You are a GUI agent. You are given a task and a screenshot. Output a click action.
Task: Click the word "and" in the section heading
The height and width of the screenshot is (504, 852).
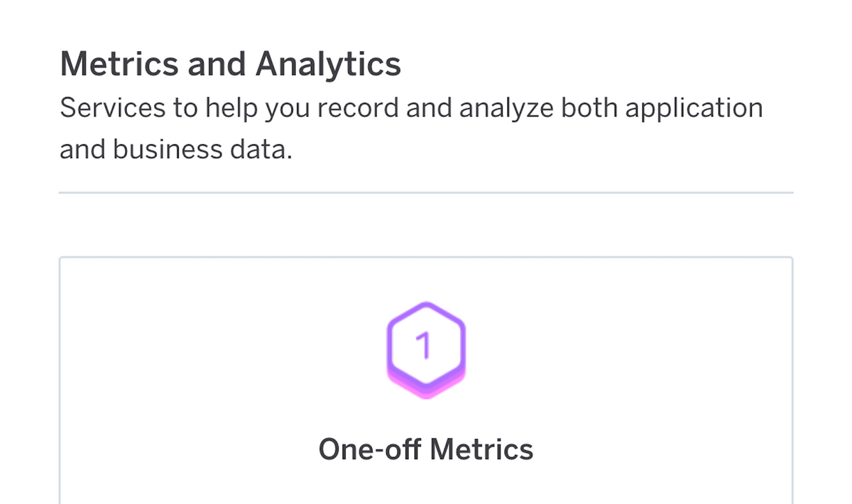(x=217, y=64)
